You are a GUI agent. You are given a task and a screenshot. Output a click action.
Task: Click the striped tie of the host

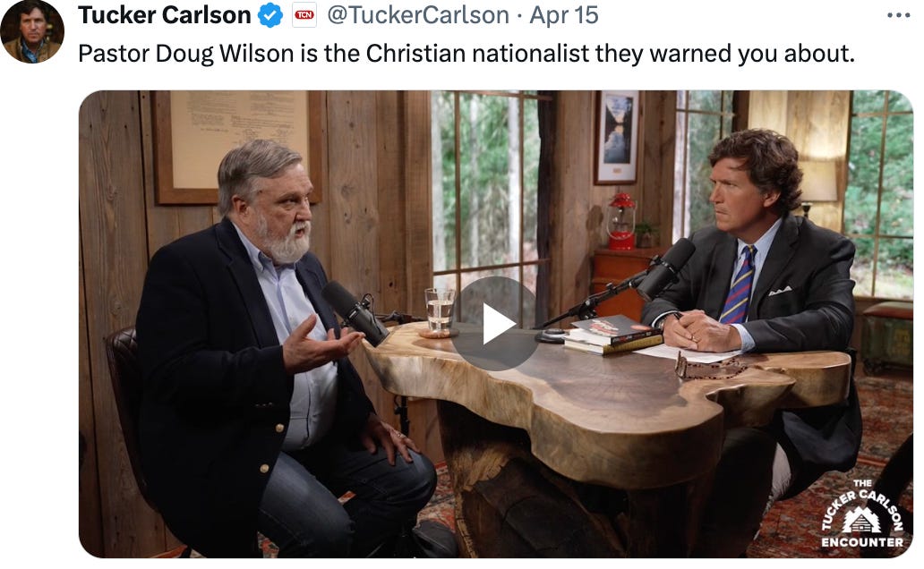739,285
